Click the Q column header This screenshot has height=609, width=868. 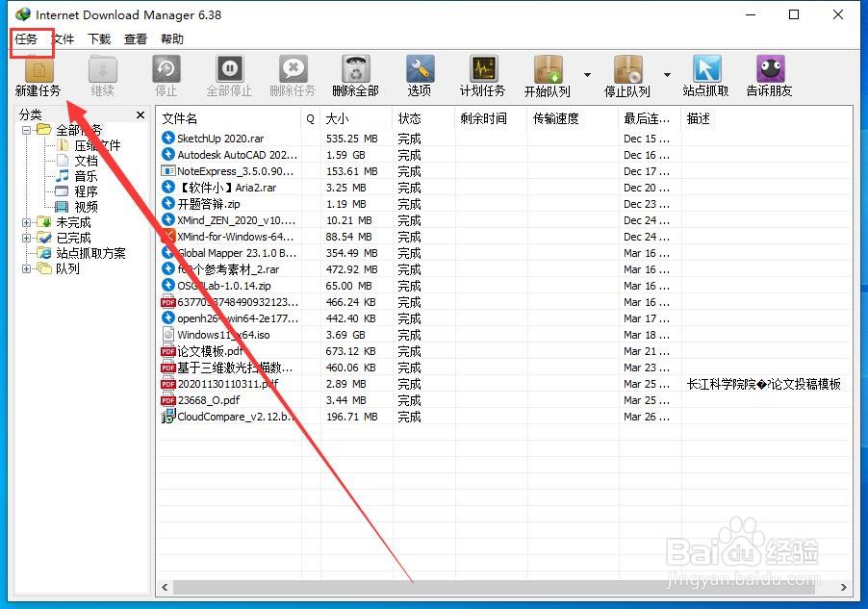click(311, 118)
